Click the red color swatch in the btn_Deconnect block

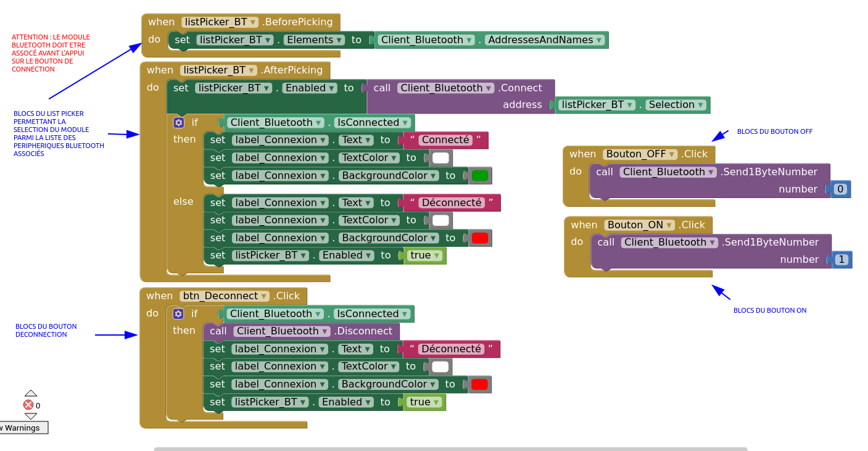point(479,384)
